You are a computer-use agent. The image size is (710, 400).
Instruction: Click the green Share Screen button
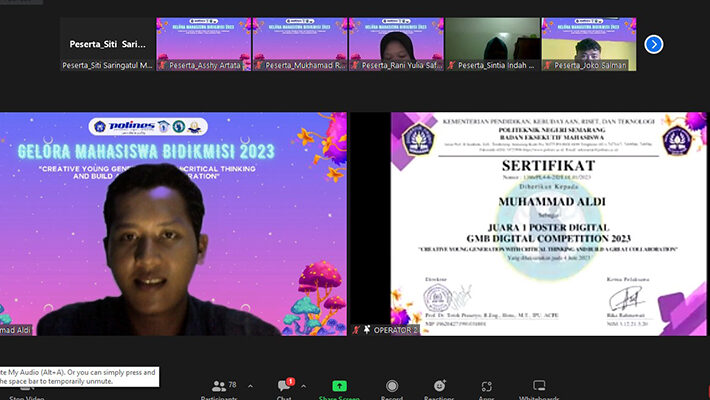[339, 388]
